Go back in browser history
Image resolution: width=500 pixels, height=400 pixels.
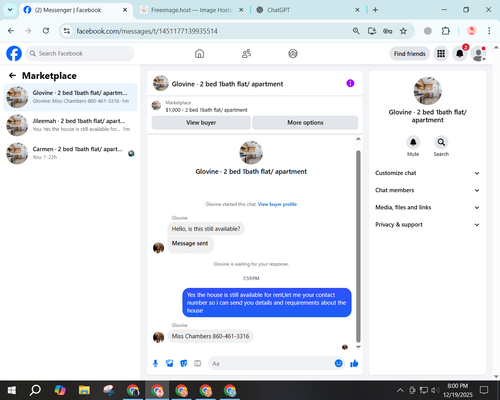pos(11,31)
